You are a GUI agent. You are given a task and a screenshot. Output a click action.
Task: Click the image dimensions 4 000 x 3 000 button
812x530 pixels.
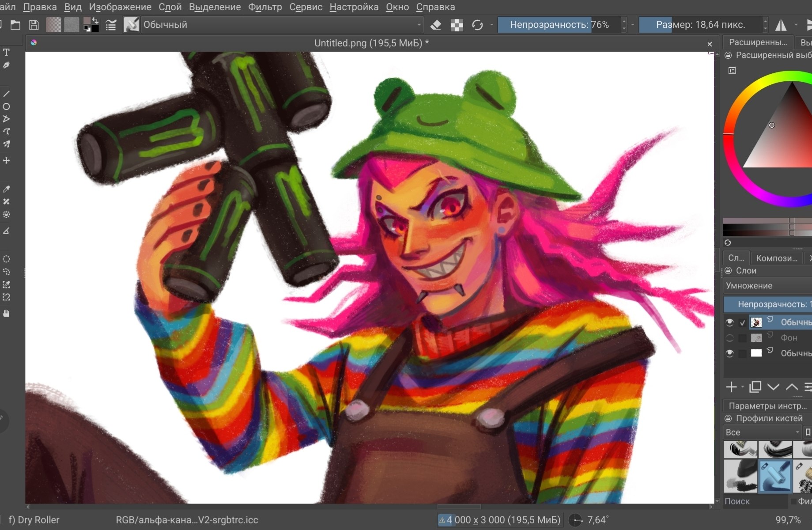click(499, 520)
